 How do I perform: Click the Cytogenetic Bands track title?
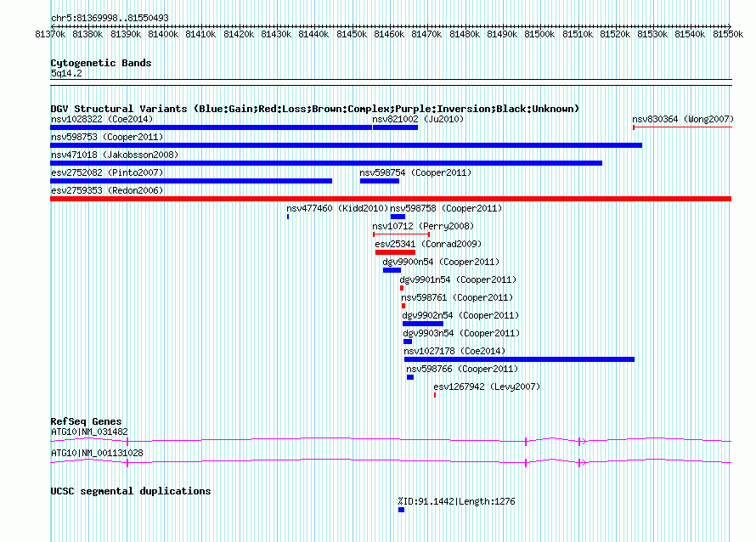pyautogui.click(x=101, y=63)
